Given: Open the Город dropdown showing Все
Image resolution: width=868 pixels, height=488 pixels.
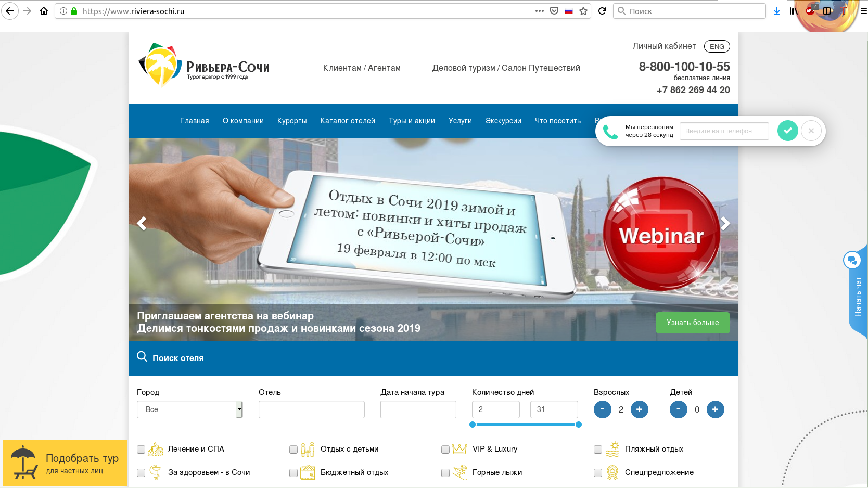Looking at the screenshot, I should (x=190, y=409).
